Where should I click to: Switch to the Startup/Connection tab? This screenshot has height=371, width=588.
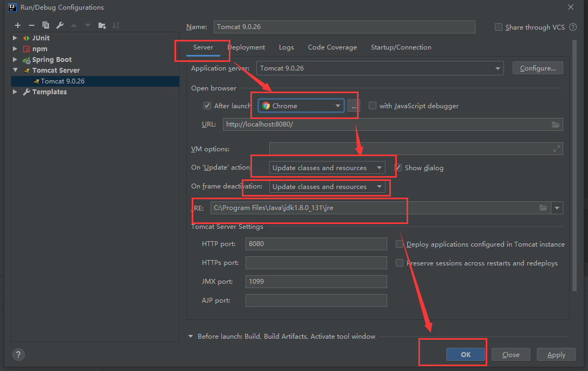click(x=401, y=47)
